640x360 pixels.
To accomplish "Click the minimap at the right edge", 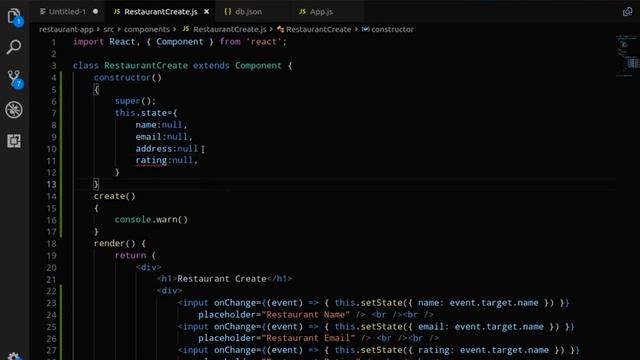I will coord(627,56).
